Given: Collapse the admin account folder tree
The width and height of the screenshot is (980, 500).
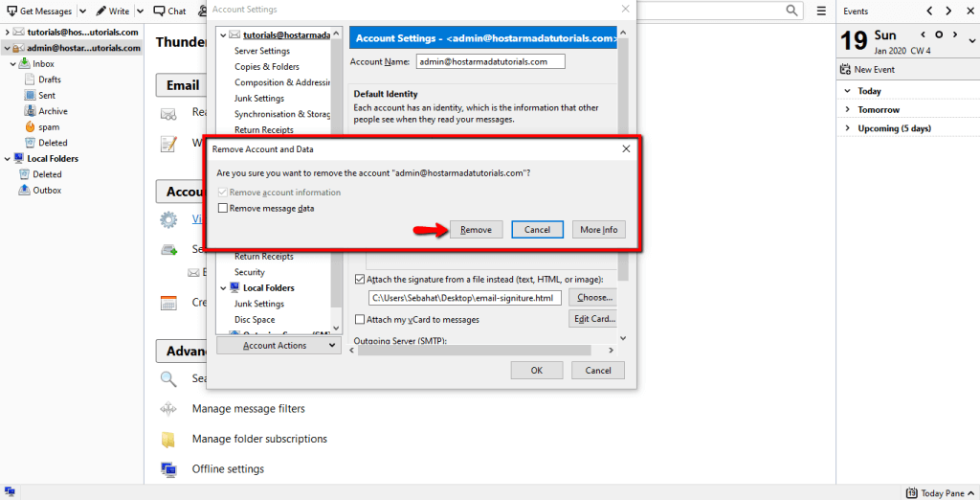Looking at the screenshot, I should [x=7, y=48].
